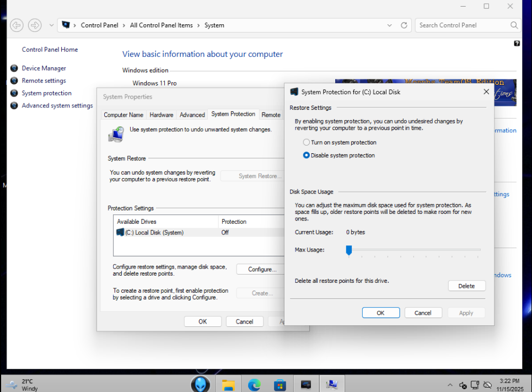Click the back navigation arrow
The height and width of the screenshot is (392, 532).
click(x=17, y=25)
